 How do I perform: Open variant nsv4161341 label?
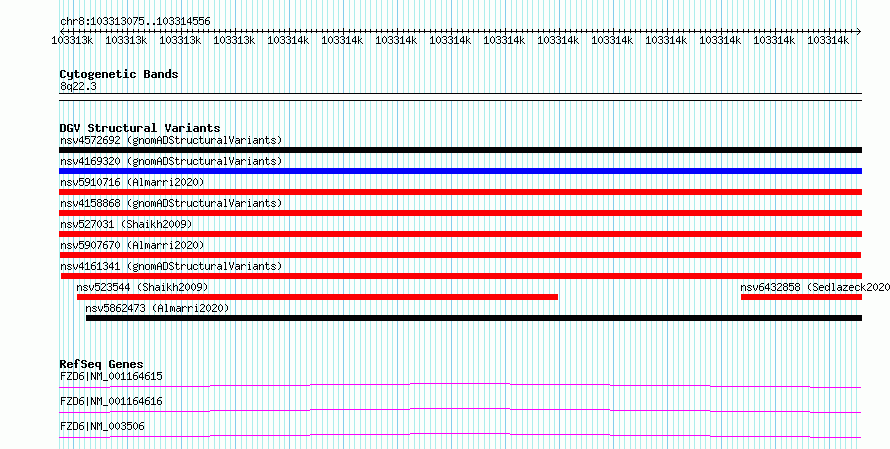[171, 266]
